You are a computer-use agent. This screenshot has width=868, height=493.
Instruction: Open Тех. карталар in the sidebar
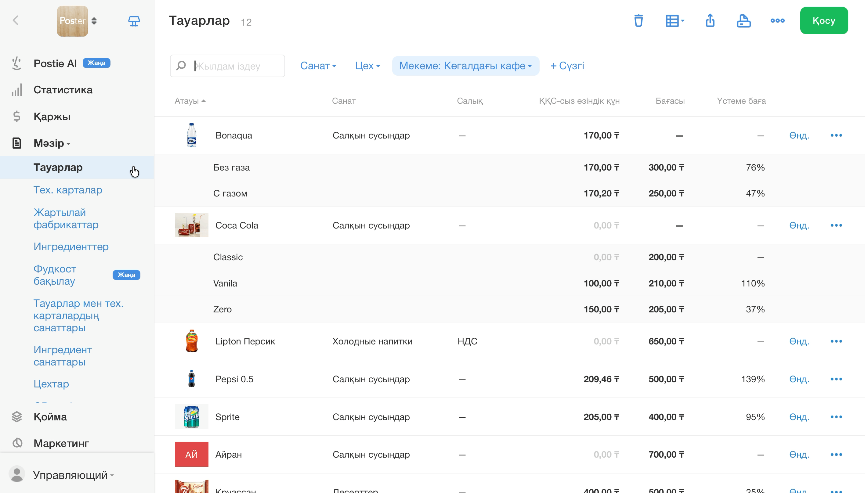pyautogui.click(x=68, y=190)
